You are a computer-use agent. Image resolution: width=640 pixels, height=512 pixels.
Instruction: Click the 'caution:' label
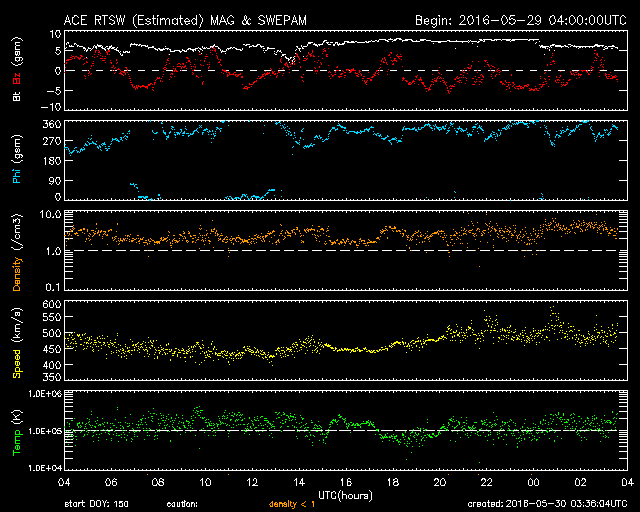click(x=182, y=504)
